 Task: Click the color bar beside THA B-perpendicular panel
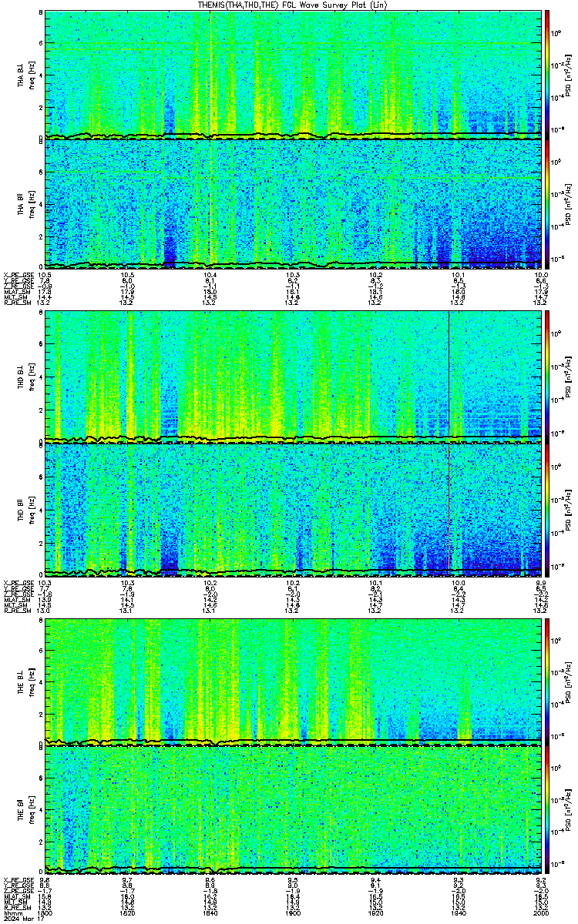547,74
